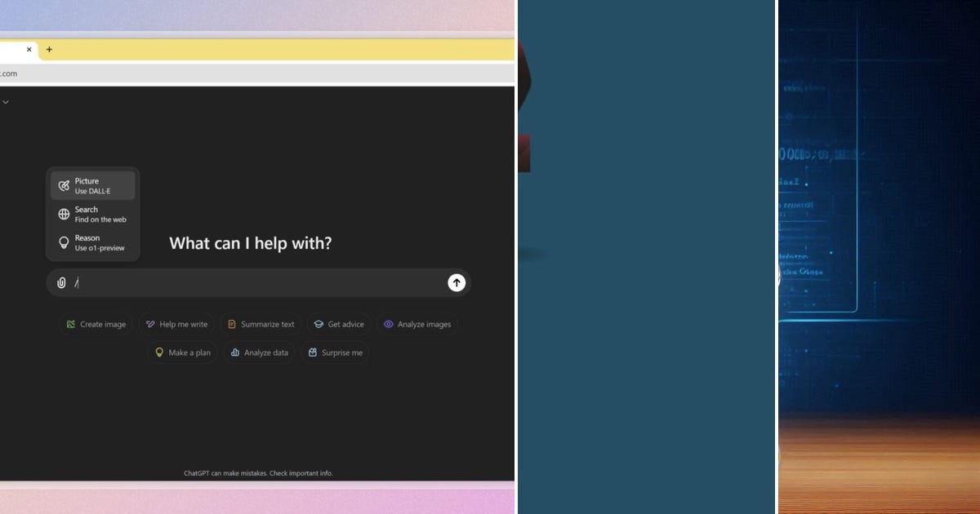The width and height of the screenshot is (980, 514).
Task: Collapse the sidebar using the top-left chevron
Action: (7, 101)
